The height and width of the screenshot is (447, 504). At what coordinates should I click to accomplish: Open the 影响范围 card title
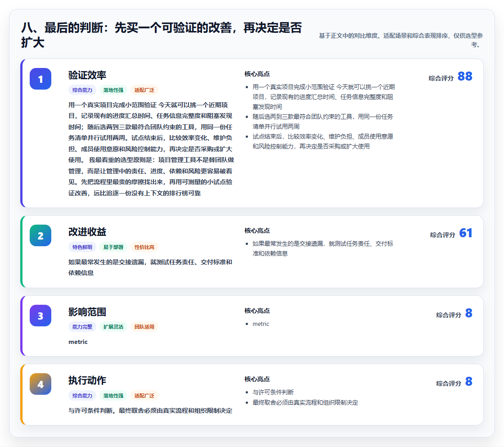click(x=87, y=312)
